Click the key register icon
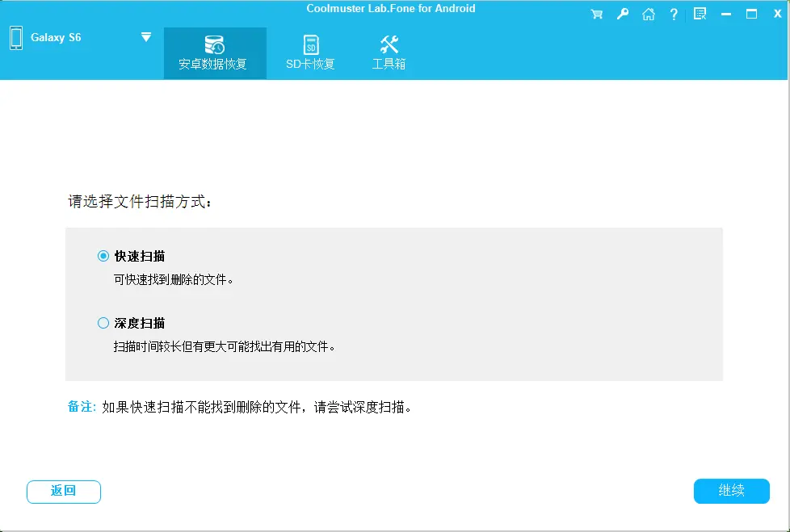 tap(623, 14)
